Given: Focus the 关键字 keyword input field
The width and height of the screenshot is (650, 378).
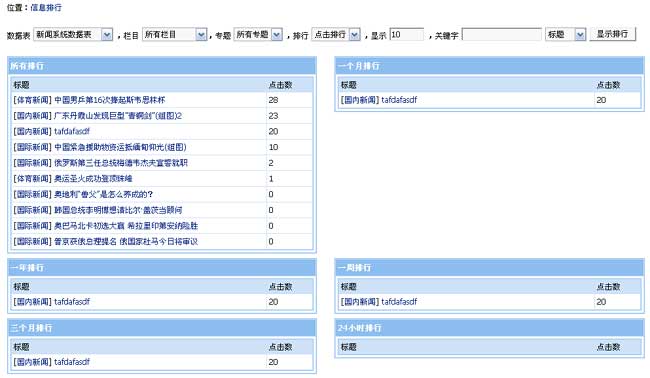Looking at the screenshot, I should click(502, 34).
